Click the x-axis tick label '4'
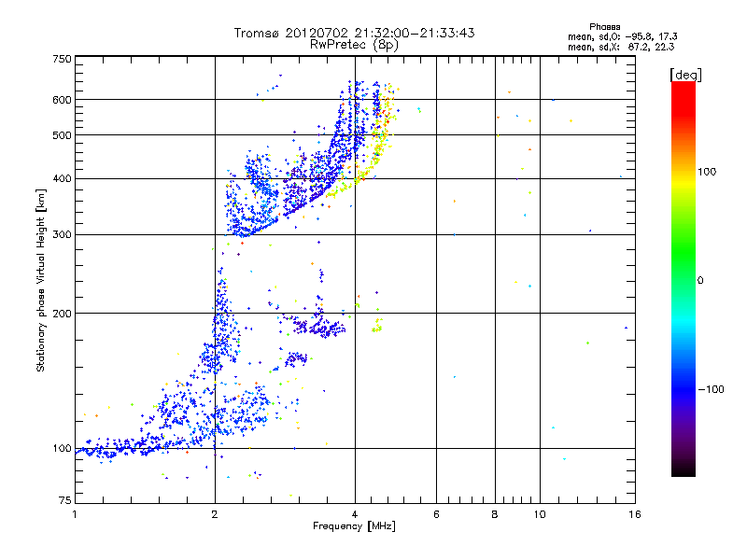This screenshot has width=747, height=560. point(355,514)
